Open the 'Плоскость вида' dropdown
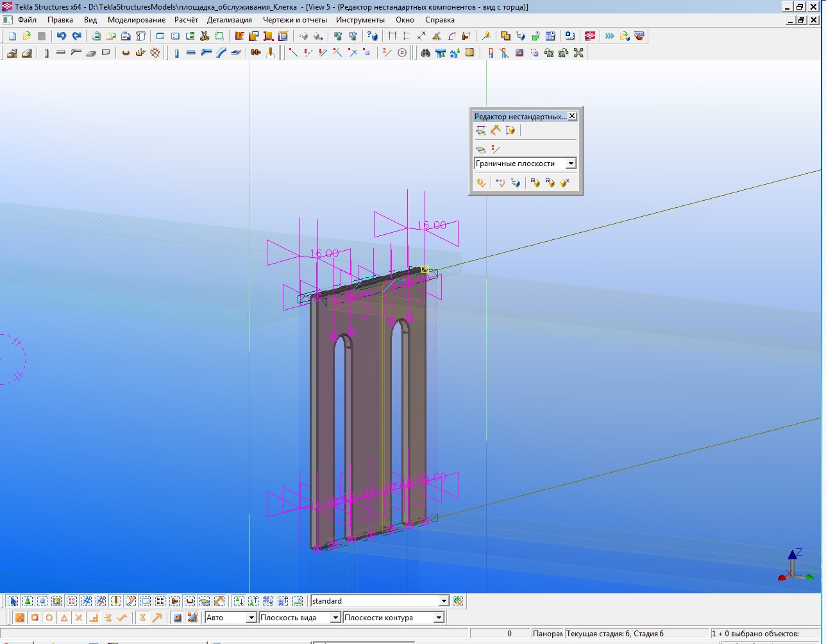The height and width of the screenshot is (644, 826). point(335,618)
